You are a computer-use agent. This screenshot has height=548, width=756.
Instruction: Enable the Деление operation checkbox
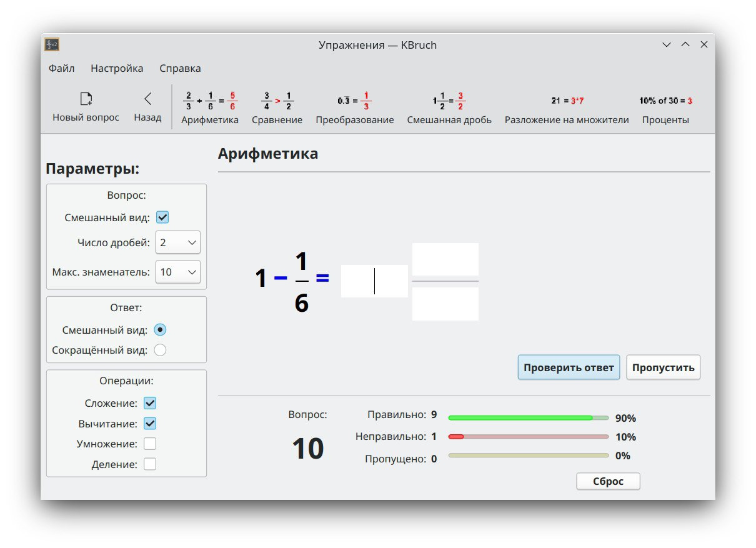[x=150, y=464]
